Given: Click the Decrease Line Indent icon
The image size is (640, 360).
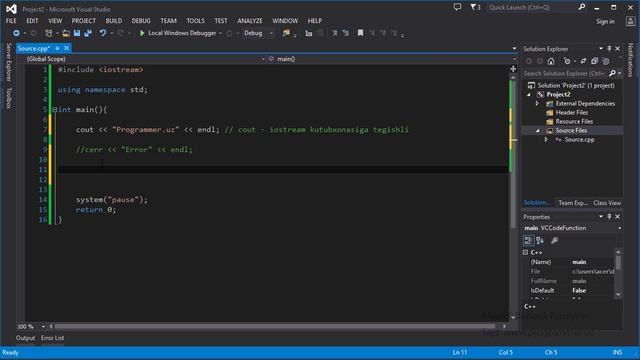Looking at the screenshot, I should 309,33.
